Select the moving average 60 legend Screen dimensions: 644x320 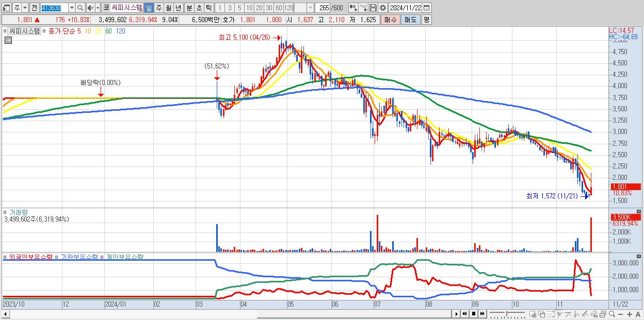coord(108,31)
